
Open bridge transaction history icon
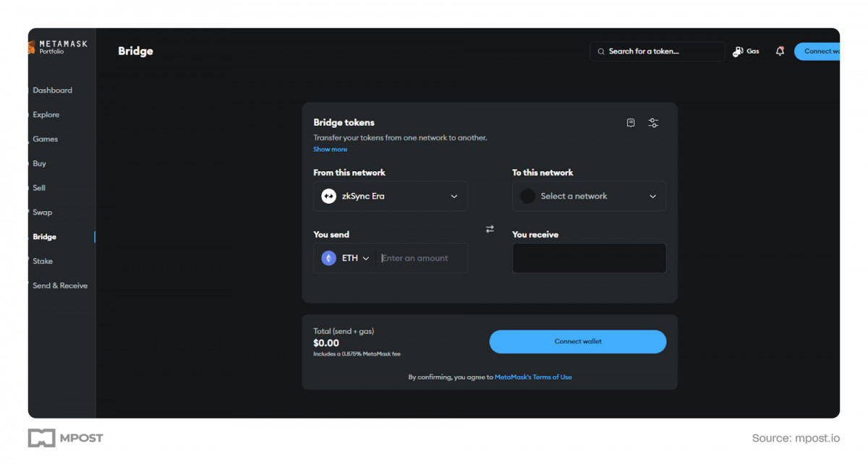[631, 123]
